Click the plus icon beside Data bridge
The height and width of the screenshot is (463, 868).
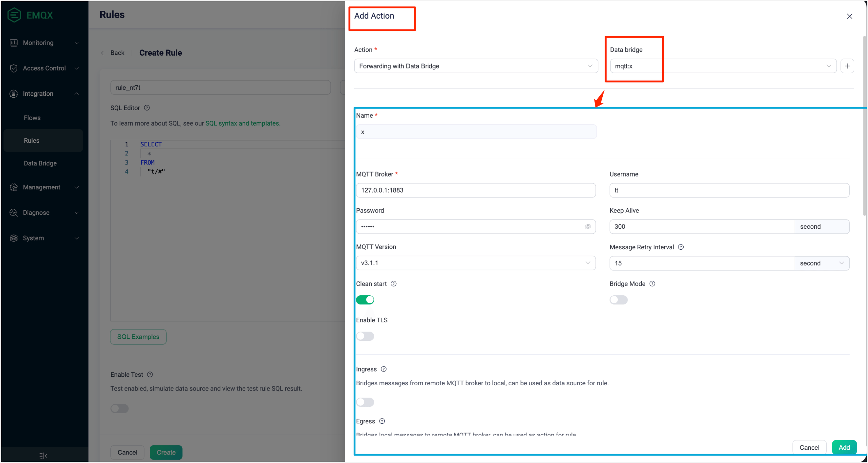point(847,66)
